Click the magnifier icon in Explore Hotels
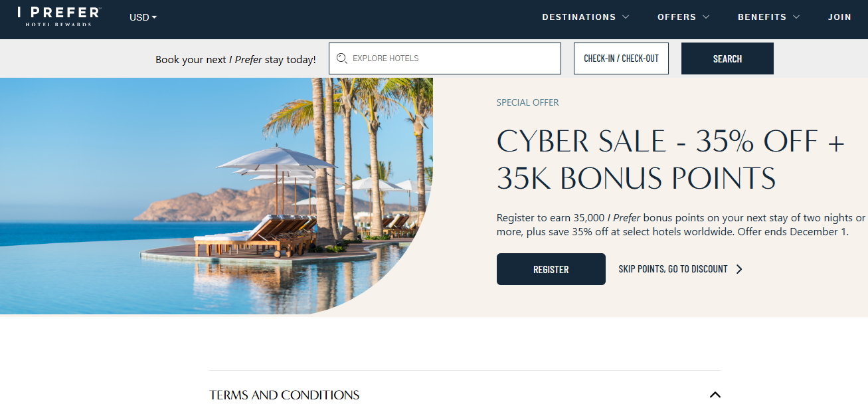The height and width of the screenshot is (420, 868). tap(342, 58)
